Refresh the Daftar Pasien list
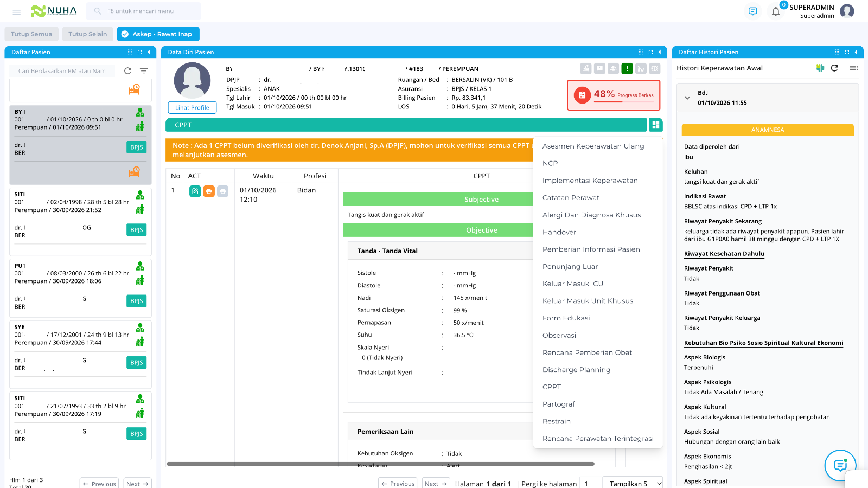Image resolution: width=868 pixels, height=488 pixels. [127, 71]
